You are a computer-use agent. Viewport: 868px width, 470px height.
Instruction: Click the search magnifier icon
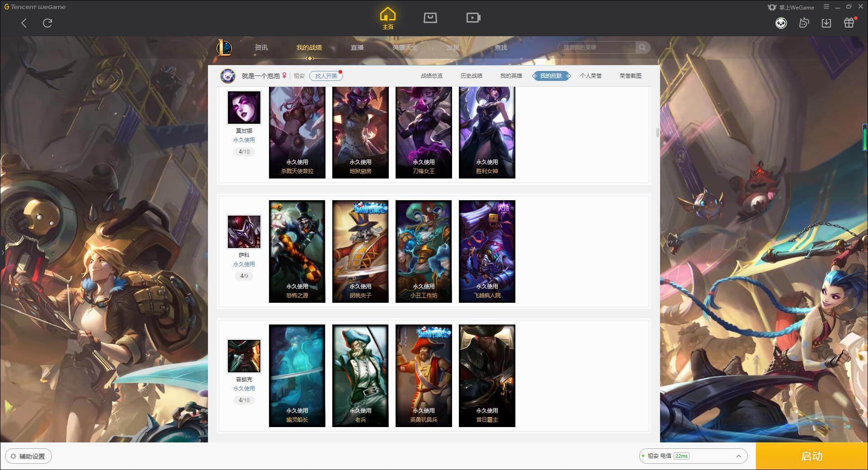[642, 47]
